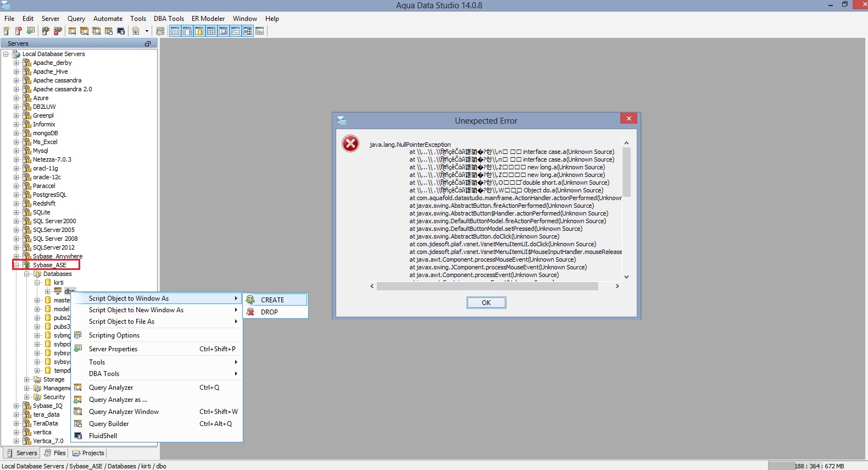Screen dimensions: 868x470
Task: Click the scroll-shaped toolbar icon before view buttons
Action: click(x=160, y=31)
